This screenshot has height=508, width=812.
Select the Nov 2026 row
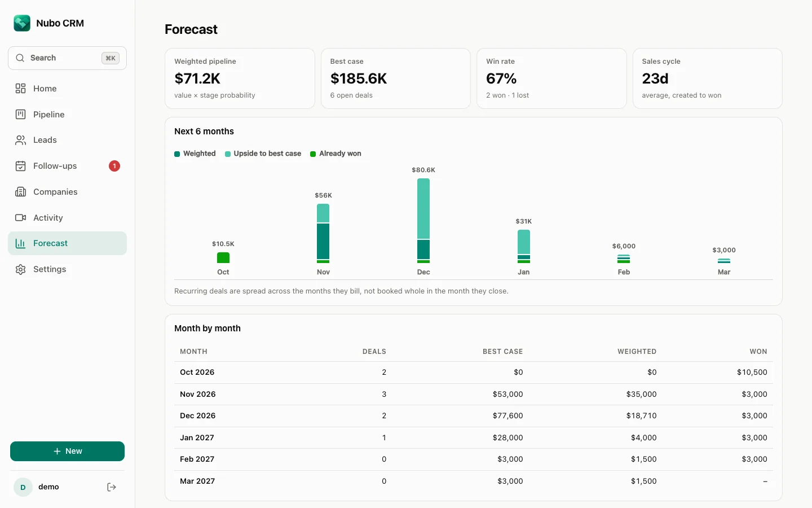[x=474, y=395]
